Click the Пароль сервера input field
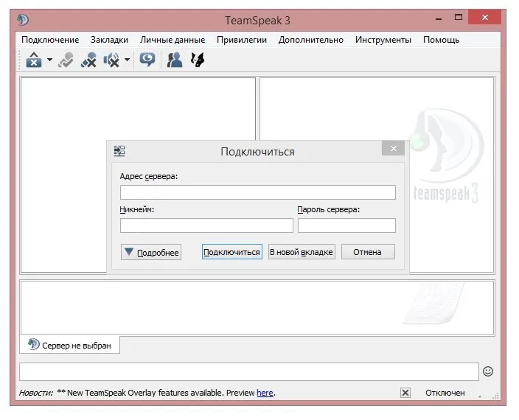Image resolution: width=519 pixels, height=420 pixels. pos(346,225)
